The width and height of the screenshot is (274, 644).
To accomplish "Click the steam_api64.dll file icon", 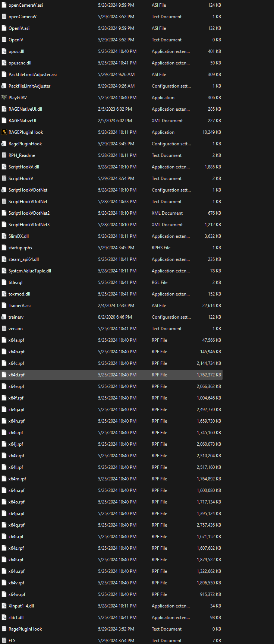I will click(4, 259).
